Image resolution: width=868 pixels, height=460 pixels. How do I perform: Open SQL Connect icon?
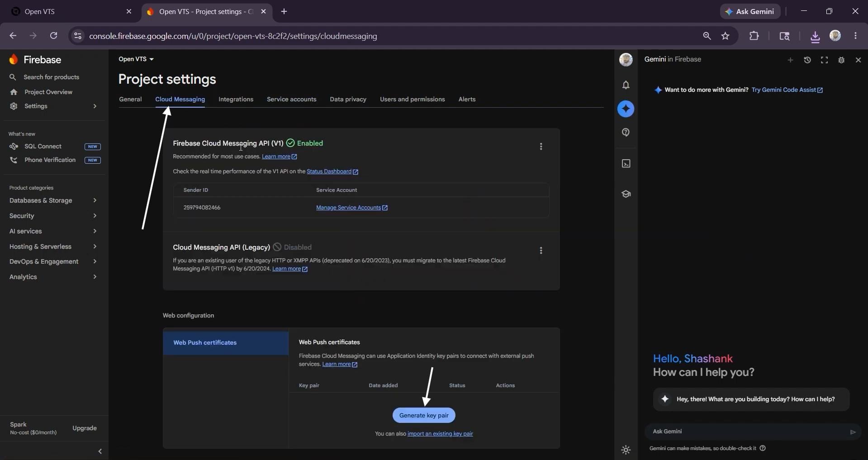(x=14, y=147)
